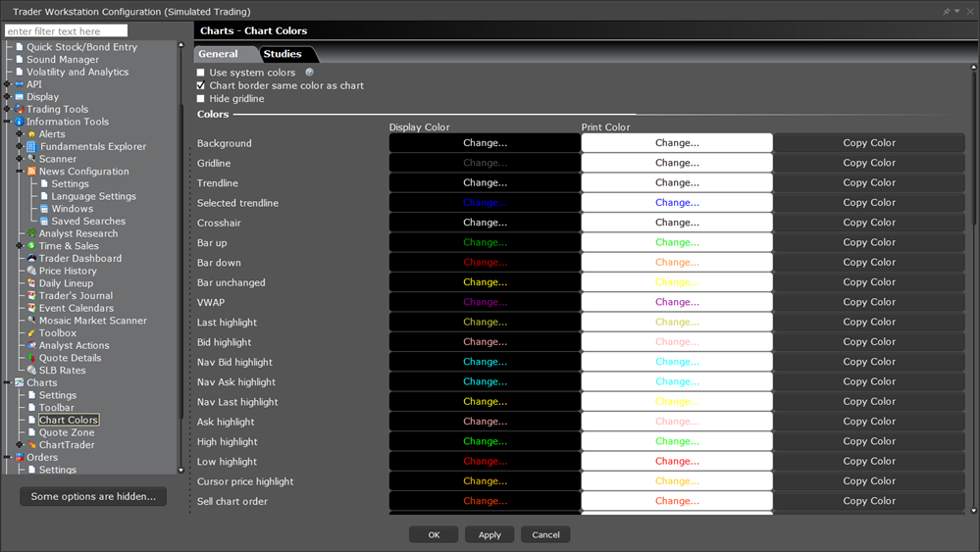Collapse the Charts tree node
980x552 pixels.
click(7, 382)
